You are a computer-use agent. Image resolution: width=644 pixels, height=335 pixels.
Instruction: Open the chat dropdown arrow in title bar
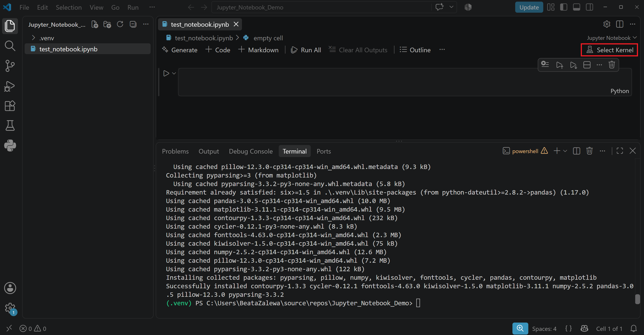coord(451,7)
